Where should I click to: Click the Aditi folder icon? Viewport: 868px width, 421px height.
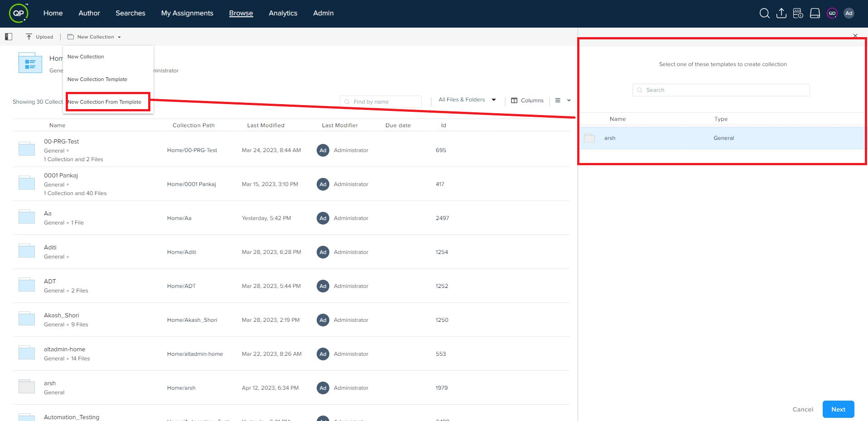click(x=27, y=251)
